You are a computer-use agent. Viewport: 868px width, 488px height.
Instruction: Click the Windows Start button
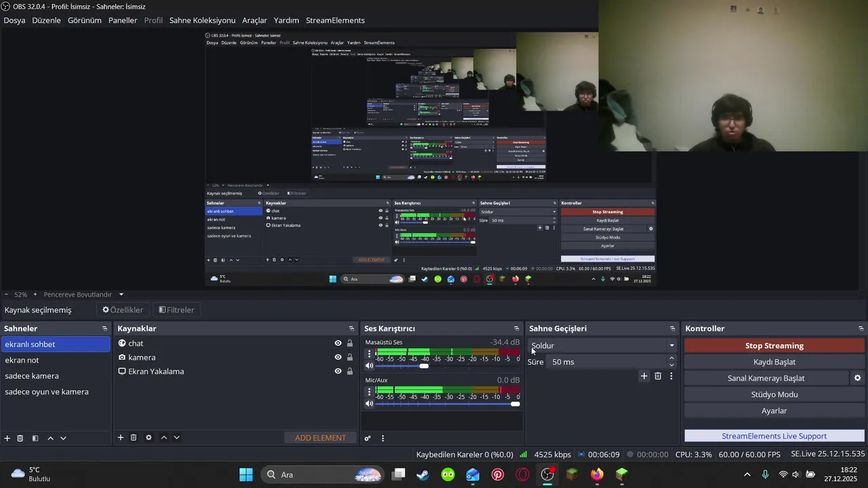tap(246, 474)
